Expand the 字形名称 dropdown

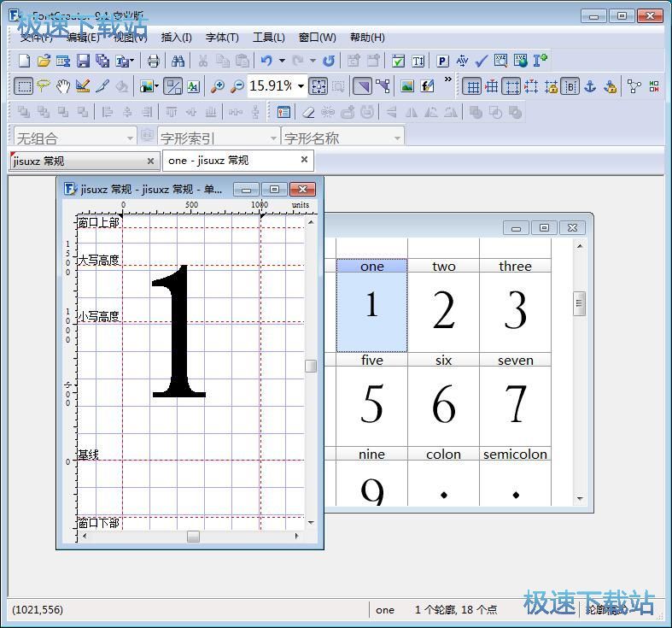pos(398,138)
